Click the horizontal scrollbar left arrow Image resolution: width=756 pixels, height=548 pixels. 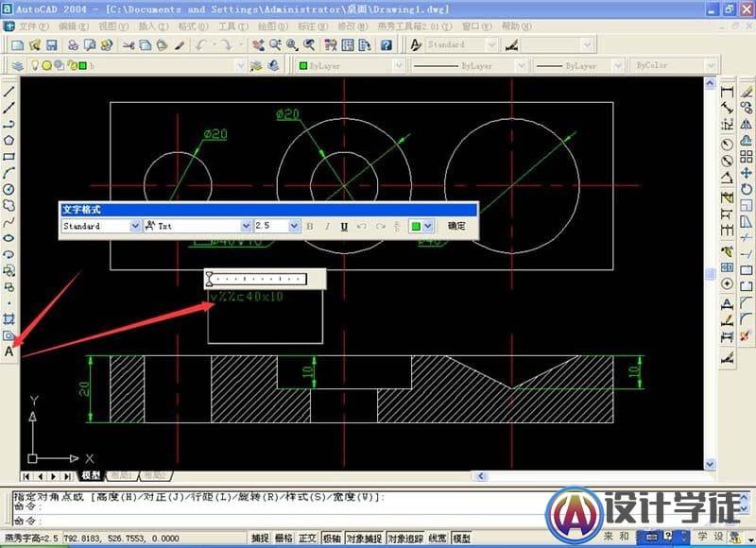480,476
